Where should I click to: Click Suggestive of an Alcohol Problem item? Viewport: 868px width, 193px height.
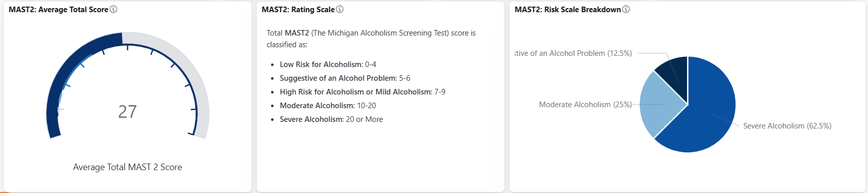click(x=345, y=78)
